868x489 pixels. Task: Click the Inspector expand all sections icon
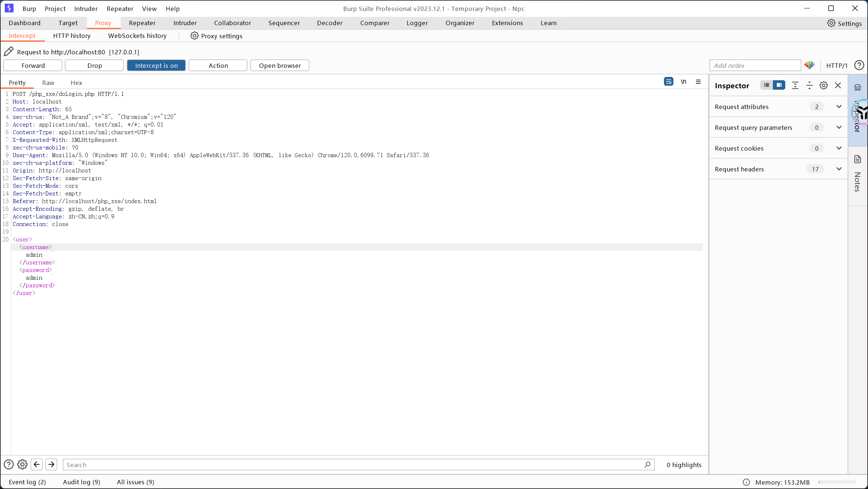(x=795, y=85)
